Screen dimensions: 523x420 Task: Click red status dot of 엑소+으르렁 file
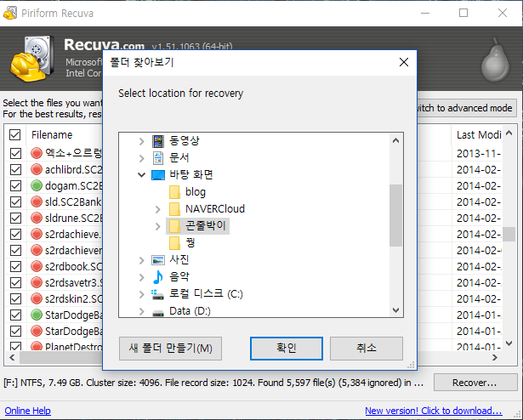coord(37,153)
